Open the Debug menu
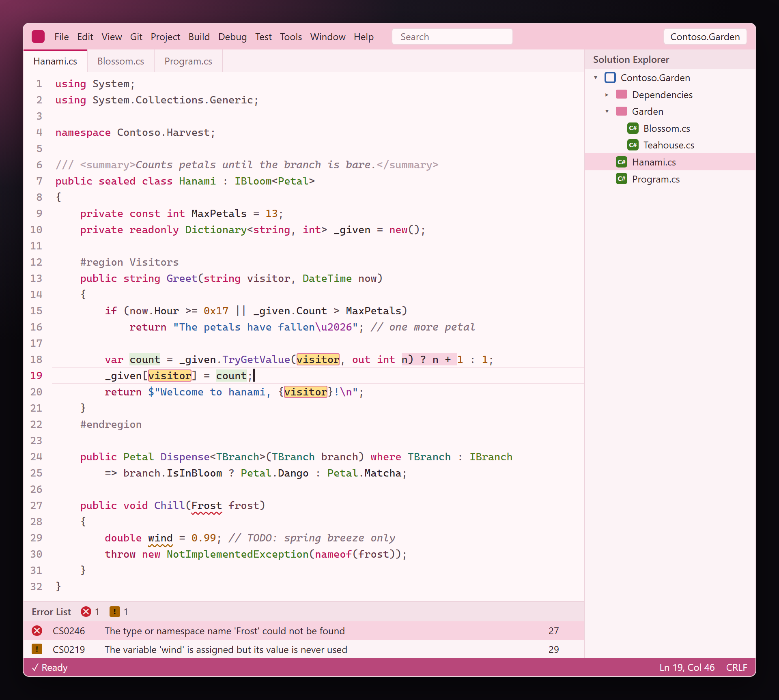779x700 pixels. pos(232,37)
